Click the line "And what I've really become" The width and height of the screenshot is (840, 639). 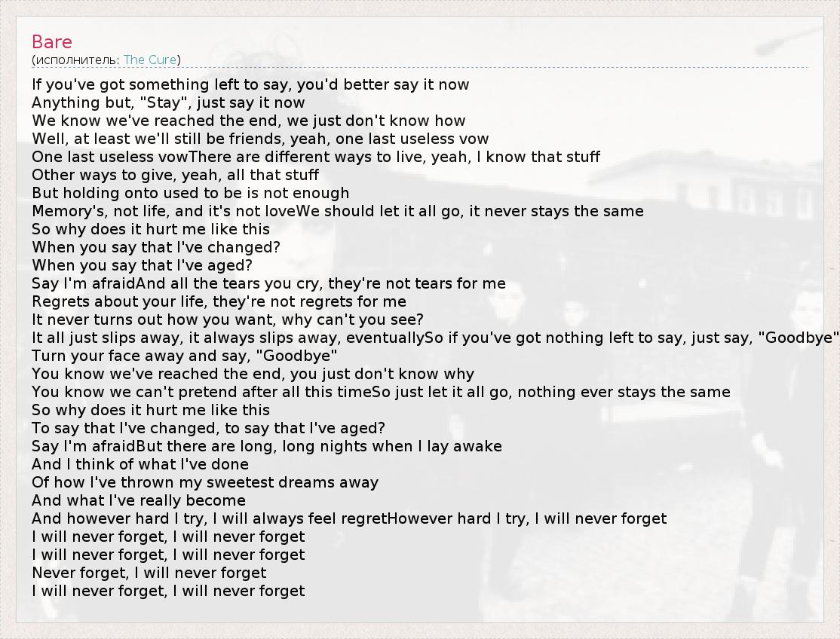[139, 500]
